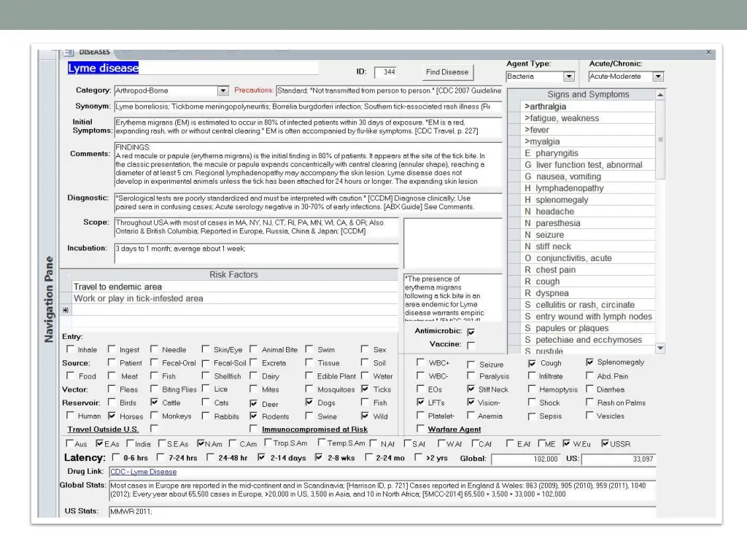The width and height of the screenshot is (747, 560).
Task: Select "S petechiae and ecchymoses" row
Action: point(589,340)
